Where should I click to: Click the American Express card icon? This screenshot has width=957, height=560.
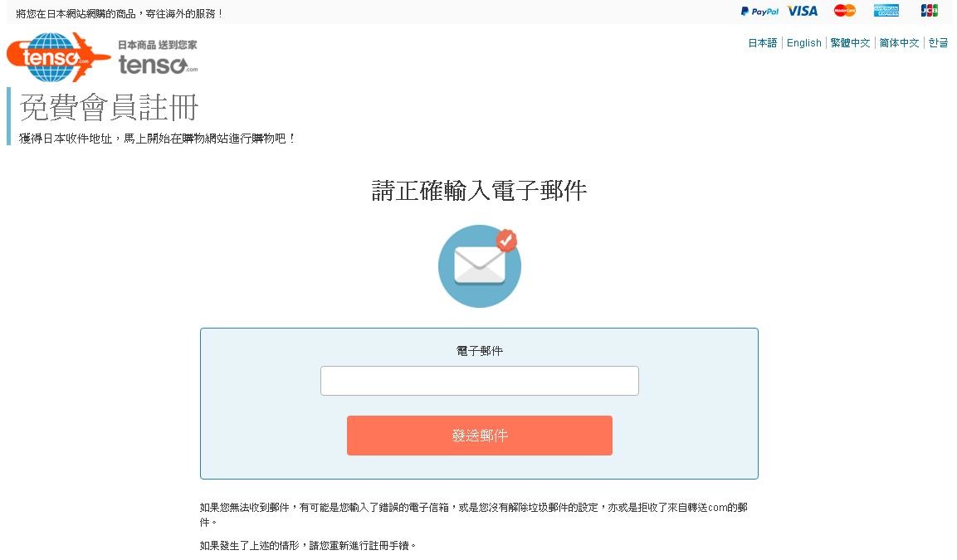coord(886,10)
